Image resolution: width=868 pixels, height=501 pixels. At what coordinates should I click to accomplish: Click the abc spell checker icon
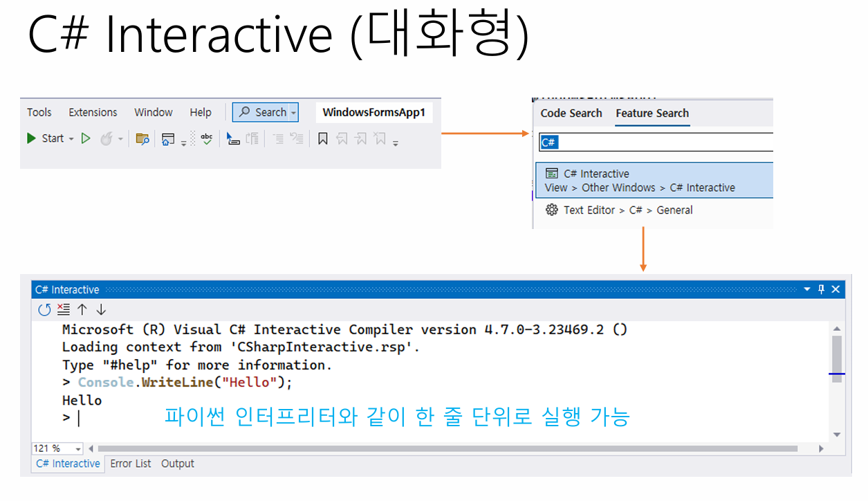(207, 138)
